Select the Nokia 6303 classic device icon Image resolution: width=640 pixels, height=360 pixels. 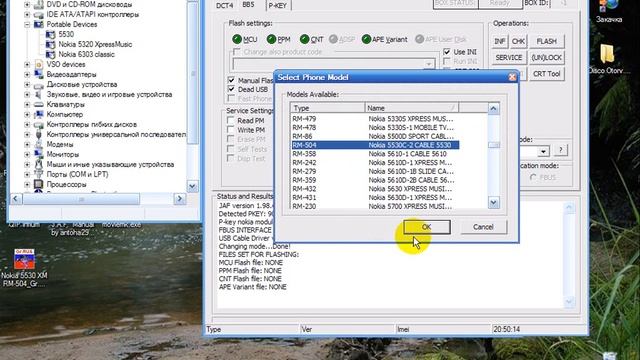[51, 54]
